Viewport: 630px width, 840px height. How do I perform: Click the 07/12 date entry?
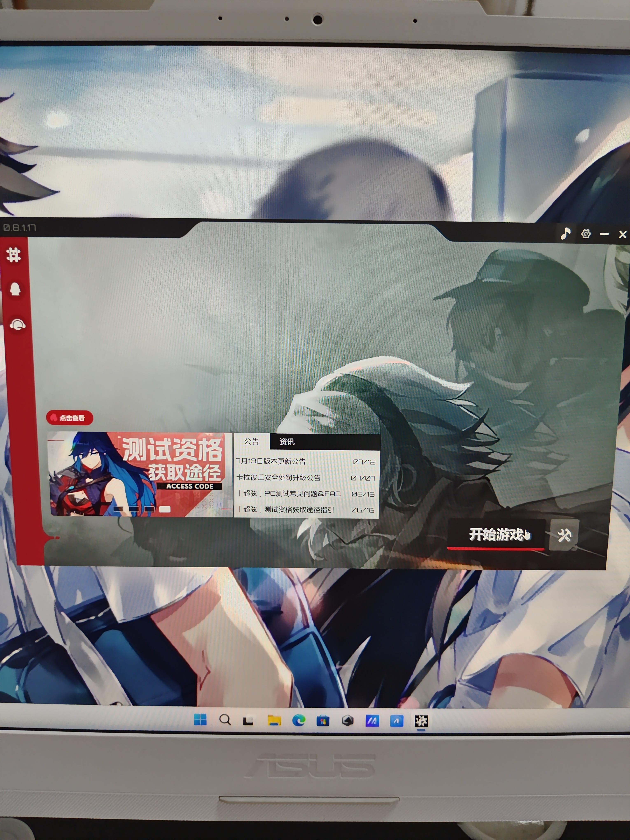point(364,462)
